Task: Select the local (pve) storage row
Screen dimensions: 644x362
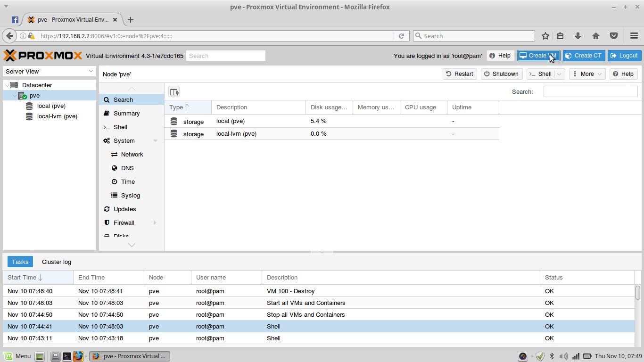Action: [x=331, y=121]
